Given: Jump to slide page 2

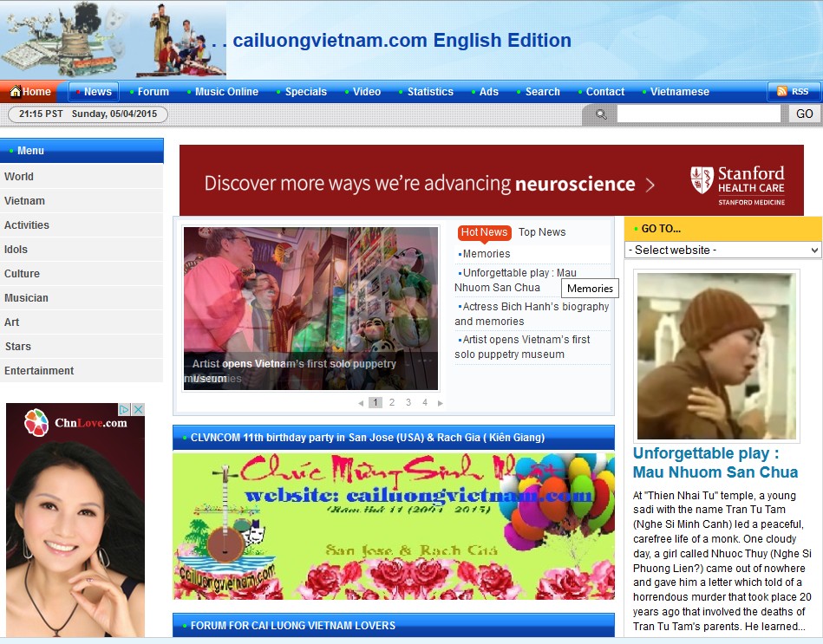Looking at the screenshot, I should pyautogui.click(x=392, y=403).
